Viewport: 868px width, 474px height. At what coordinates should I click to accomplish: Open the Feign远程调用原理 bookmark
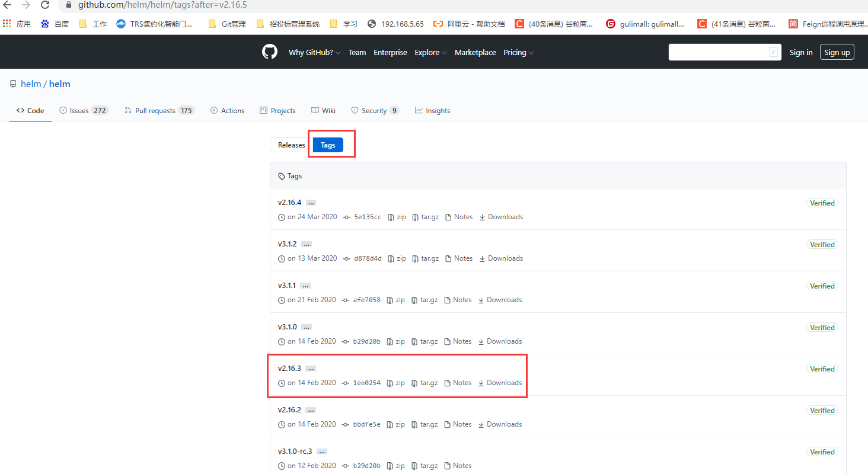coord(827,24)
